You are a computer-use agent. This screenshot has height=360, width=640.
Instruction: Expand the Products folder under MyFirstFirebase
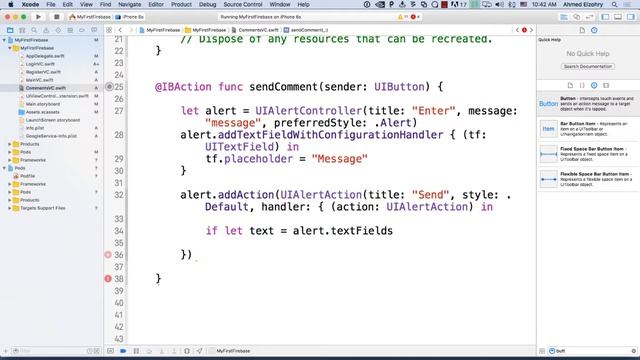coord(10,144)
